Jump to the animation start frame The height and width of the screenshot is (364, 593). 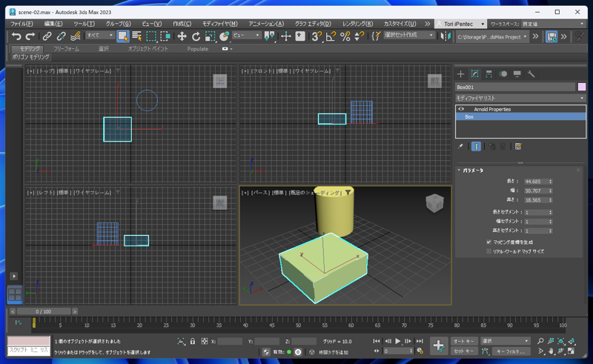coord(377,341)
